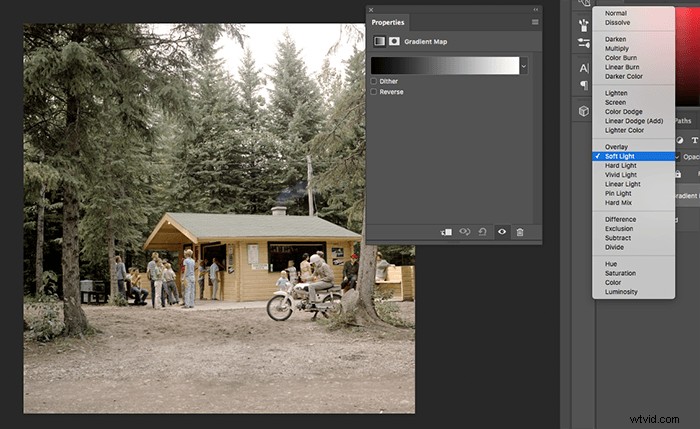Open the 3D panel cube icon
This screenshot has width=700, height=429.
(x=584, y=111)
